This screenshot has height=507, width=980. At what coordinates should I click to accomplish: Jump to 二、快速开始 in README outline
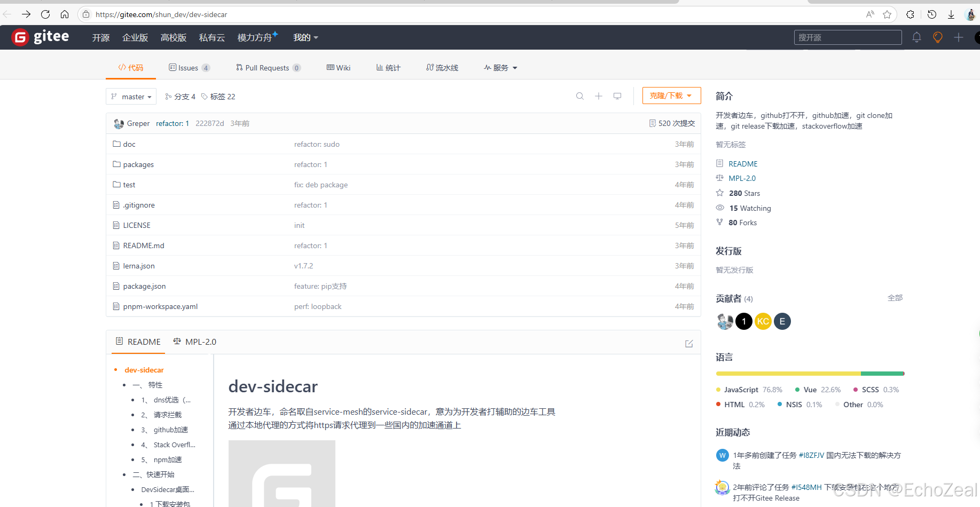click(x=153, y=474)
